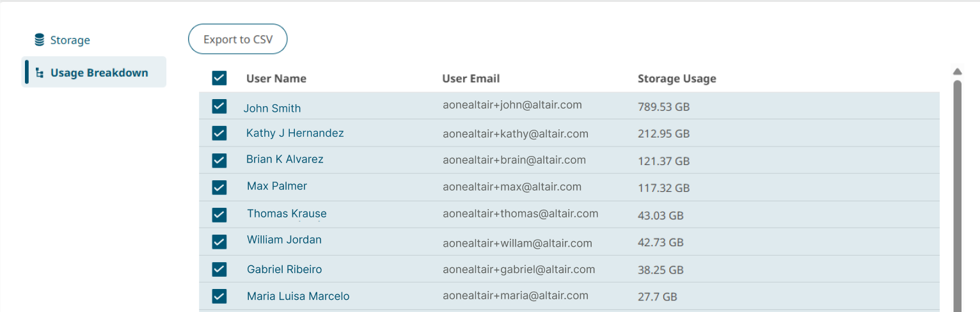
Task: Click the Usage Breakdown tree icon
Action: [40, 73]
